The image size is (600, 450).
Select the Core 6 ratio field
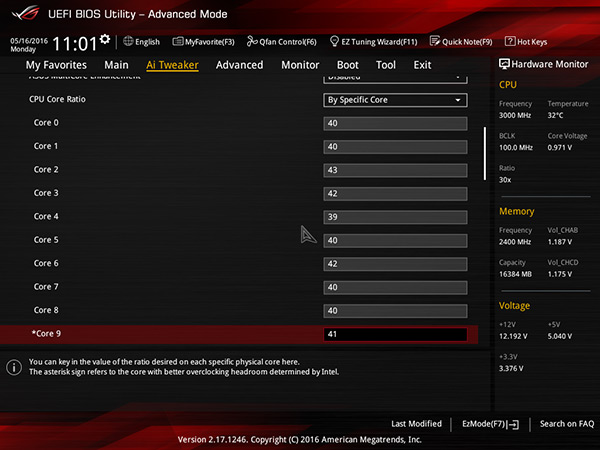tap(395, 264)
